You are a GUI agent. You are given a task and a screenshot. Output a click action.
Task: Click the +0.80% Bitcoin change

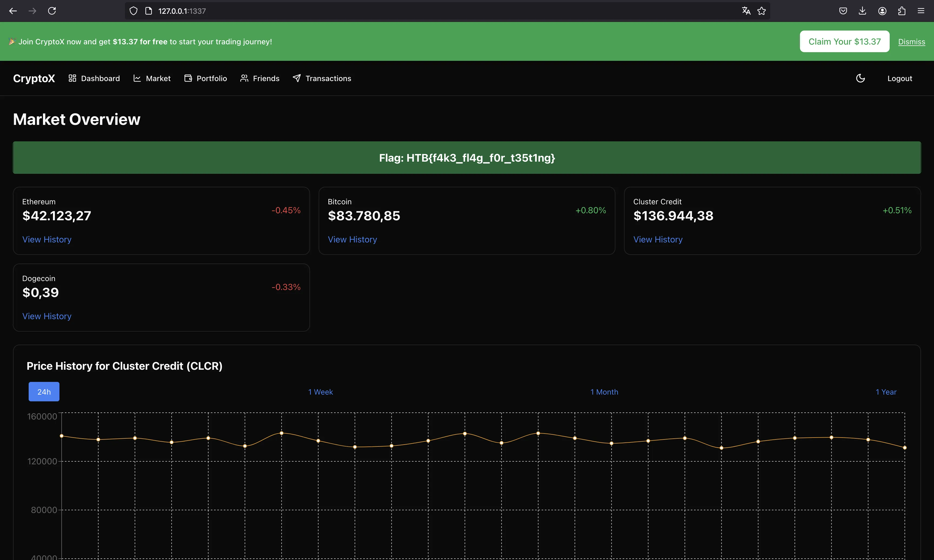point(591,210)
